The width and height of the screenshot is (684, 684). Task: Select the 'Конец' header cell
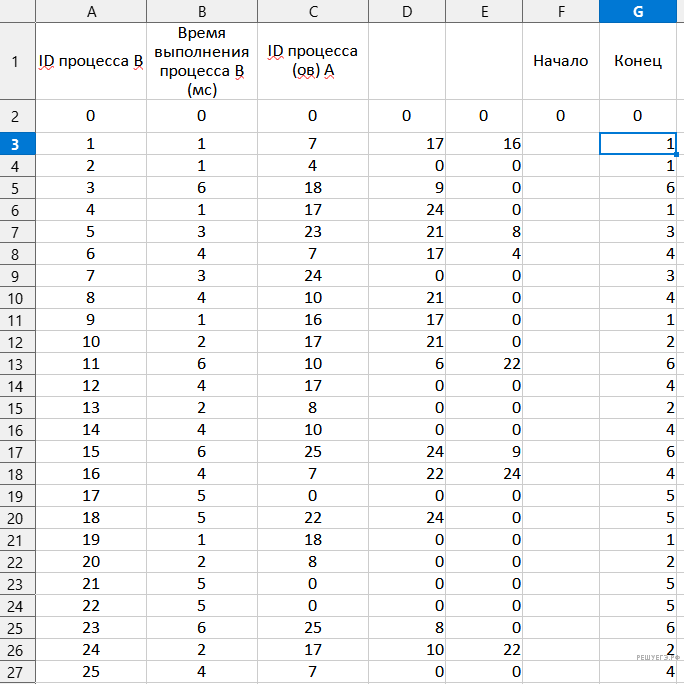pos(638,61)
